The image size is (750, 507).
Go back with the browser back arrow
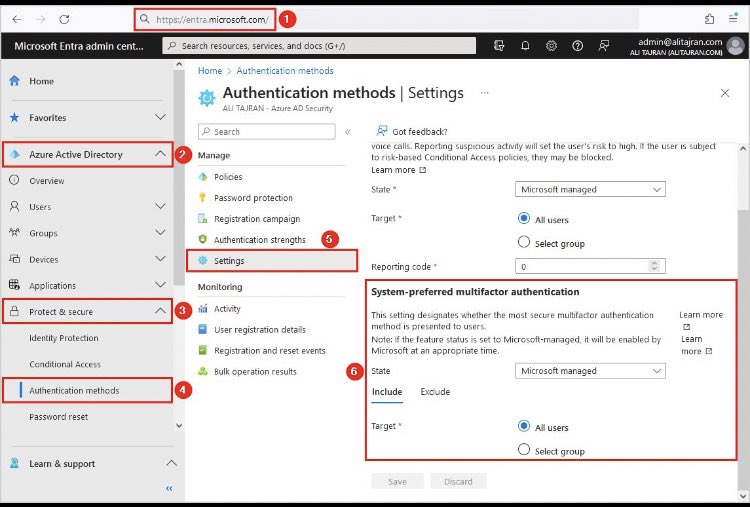[17, 19]
